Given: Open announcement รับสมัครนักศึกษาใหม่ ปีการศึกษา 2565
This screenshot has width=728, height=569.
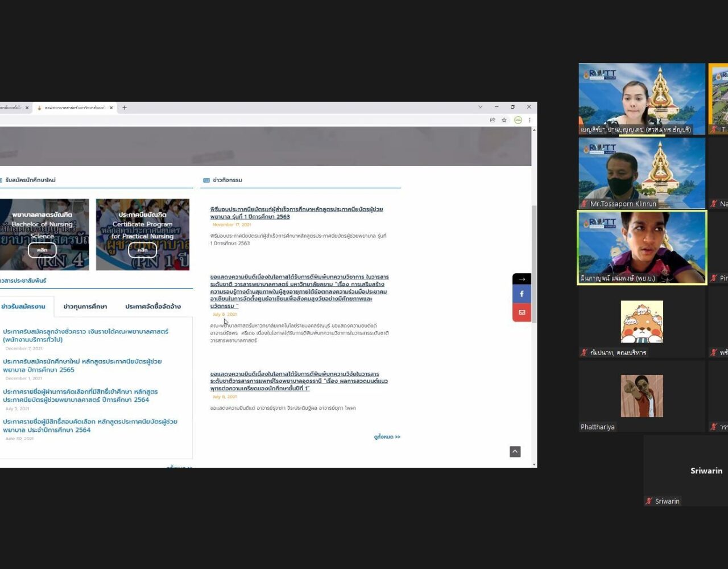Looking at the screenshot, I should pos(82,365).
